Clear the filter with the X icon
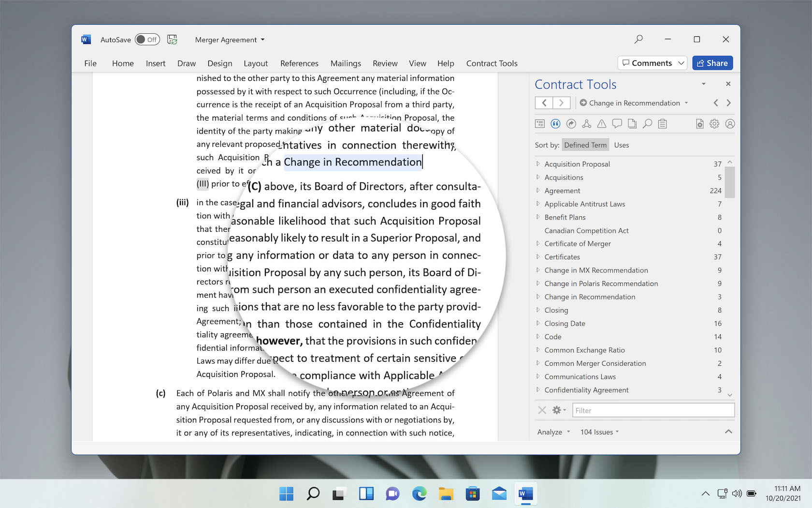Screen dimensions: 812x508 (x=542, y=410)
